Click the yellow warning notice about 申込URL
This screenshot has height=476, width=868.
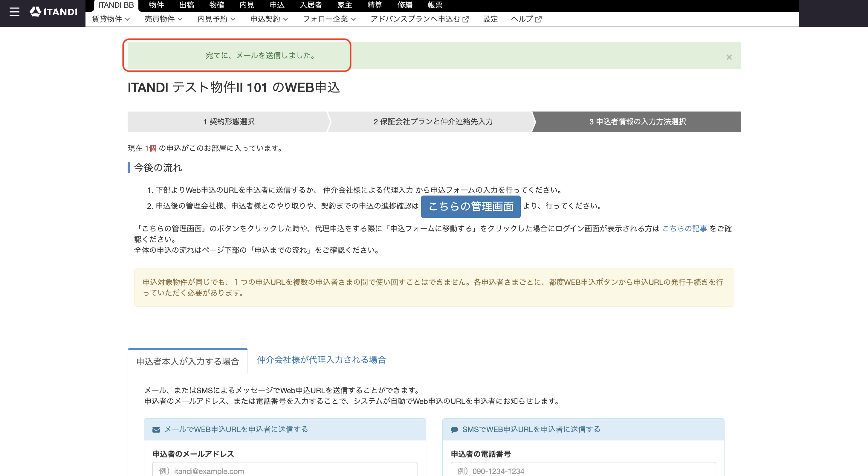(434, 288)
